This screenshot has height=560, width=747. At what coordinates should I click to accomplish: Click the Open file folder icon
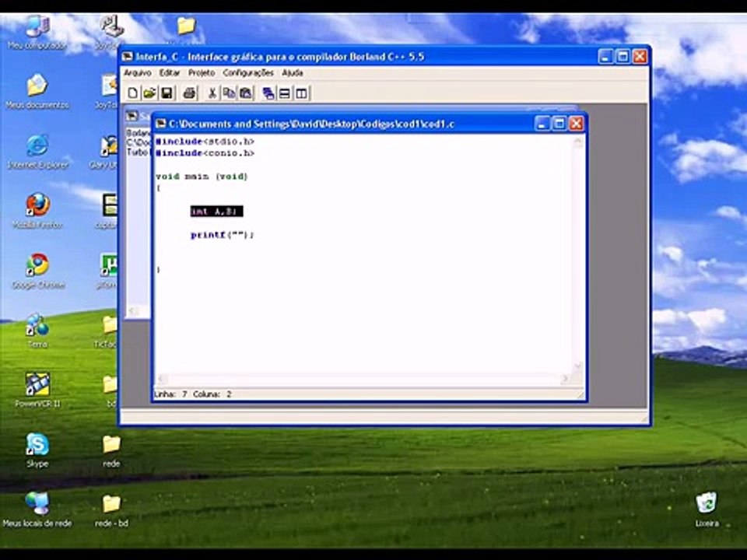[x=149, y=93]
